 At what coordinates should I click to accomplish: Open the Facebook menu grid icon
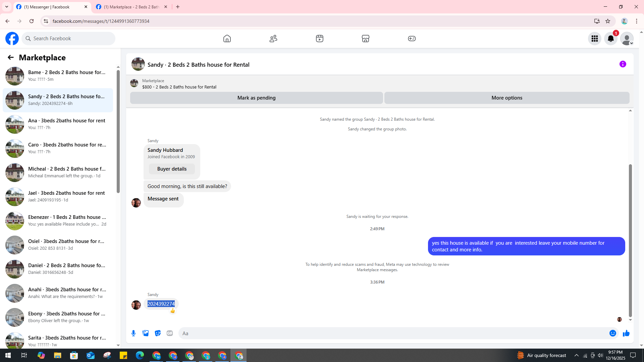[x=595, y=39]
